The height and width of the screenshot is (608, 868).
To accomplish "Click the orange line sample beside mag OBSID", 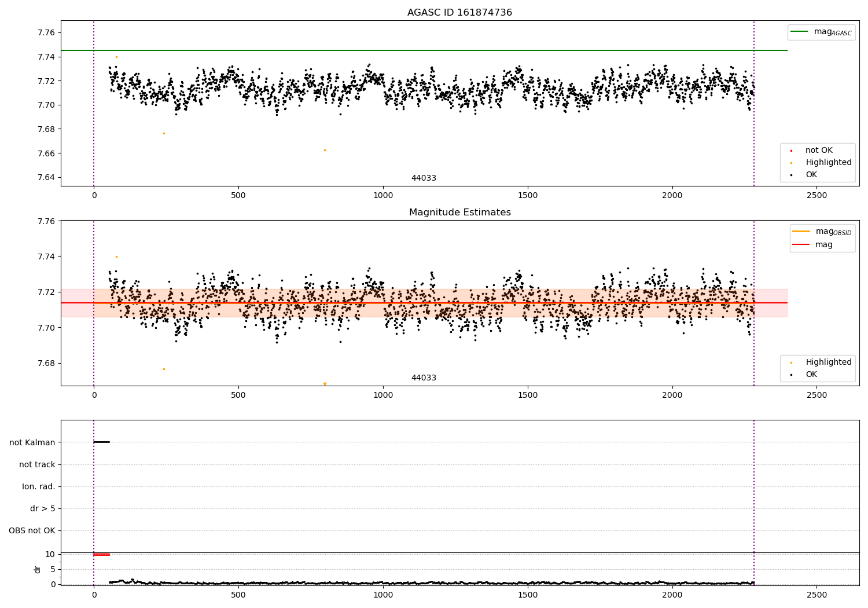I will [801, 232].
